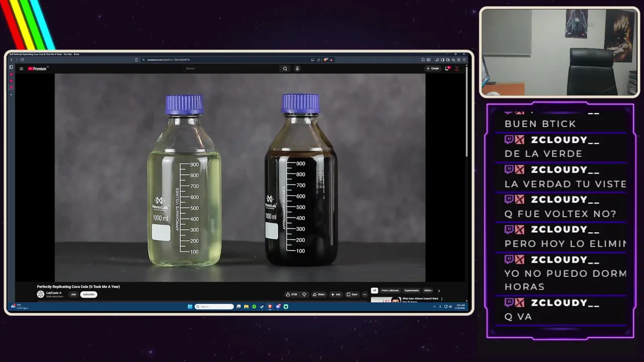Viewport: 644px width, 362px height.
Task: Open the YouTube hamburger guide menu
Action: coord(21,68)
